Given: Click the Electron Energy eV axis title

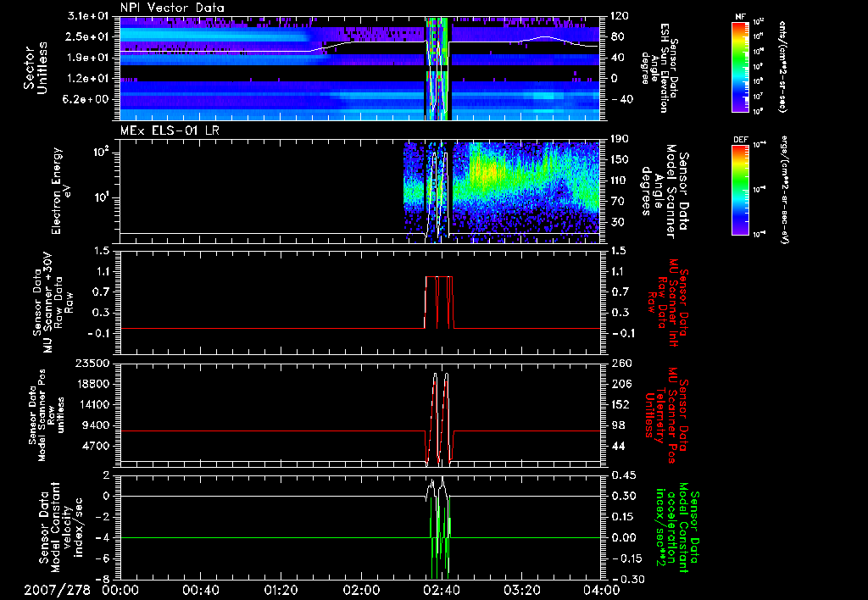Looking at the screenshot, I should coord(63,191).
